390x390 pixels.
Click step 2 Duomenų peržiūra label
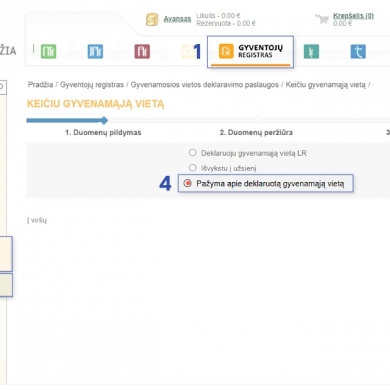(x=256, y=132)
